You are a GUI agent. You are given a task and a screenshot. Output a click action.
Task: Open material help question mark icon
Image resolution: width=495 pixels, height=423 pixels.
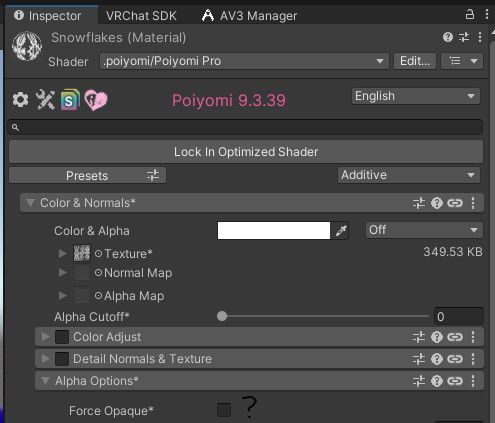click(x=448, y=37)
